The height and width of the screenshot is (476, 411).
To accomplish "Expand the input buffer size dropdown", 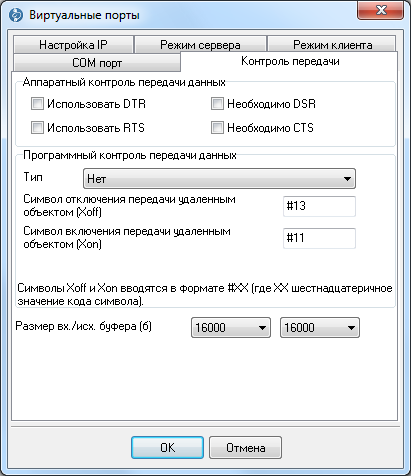I will 231,328.
